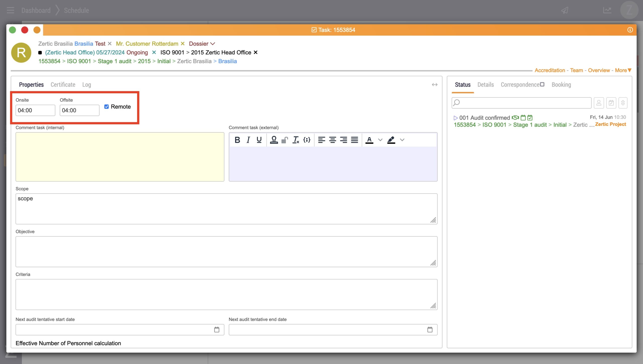643x364 pixels.
Task: Center align text in external comment
Action: [x=333, y=140]
